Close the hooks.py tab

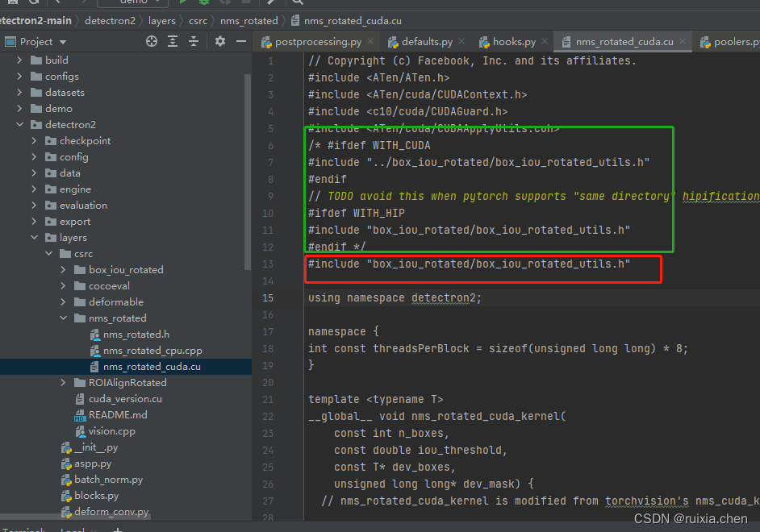545,41
